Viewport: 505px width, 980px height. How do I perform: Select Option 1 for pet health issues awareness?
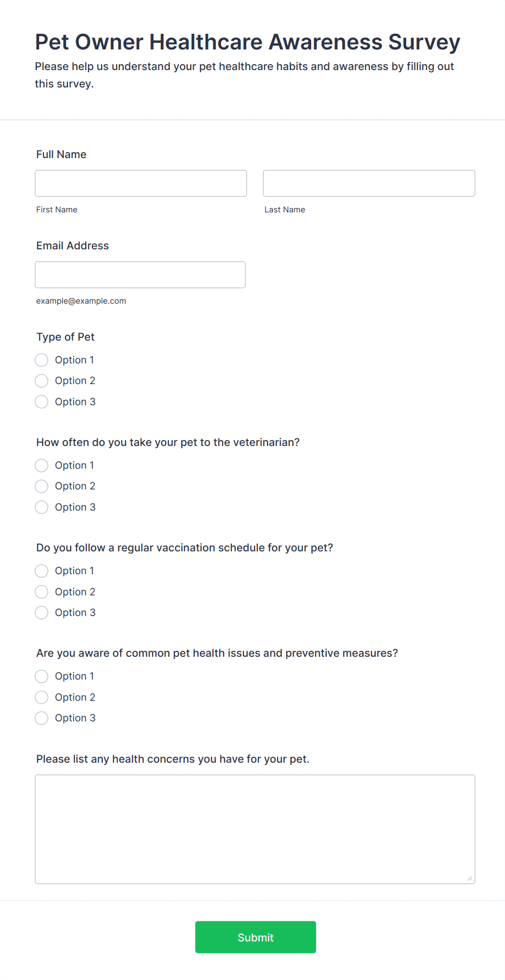(x=42, y=676)
